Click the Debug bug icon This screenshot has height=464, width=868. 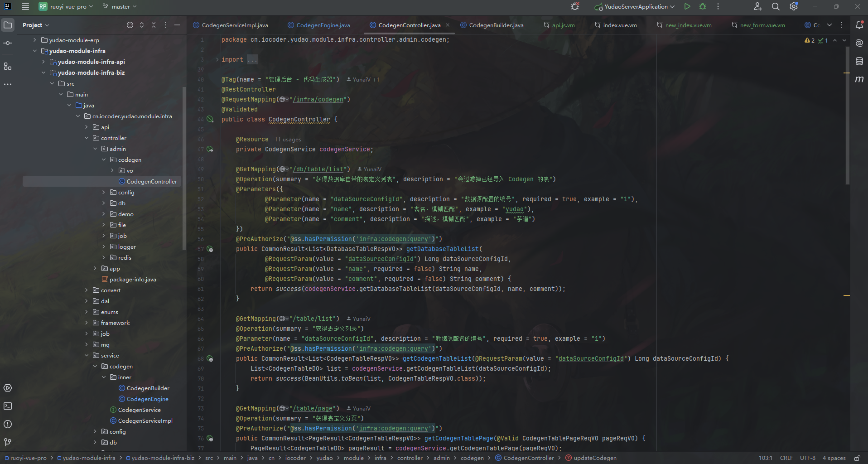[703, 6]
